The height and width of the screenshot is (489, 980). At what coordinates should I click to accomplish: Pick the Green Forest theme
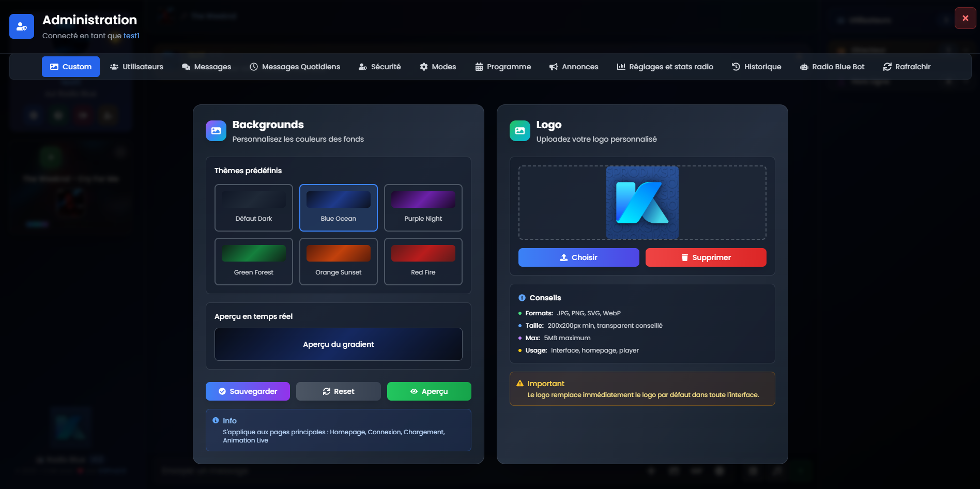click(254, 262)
